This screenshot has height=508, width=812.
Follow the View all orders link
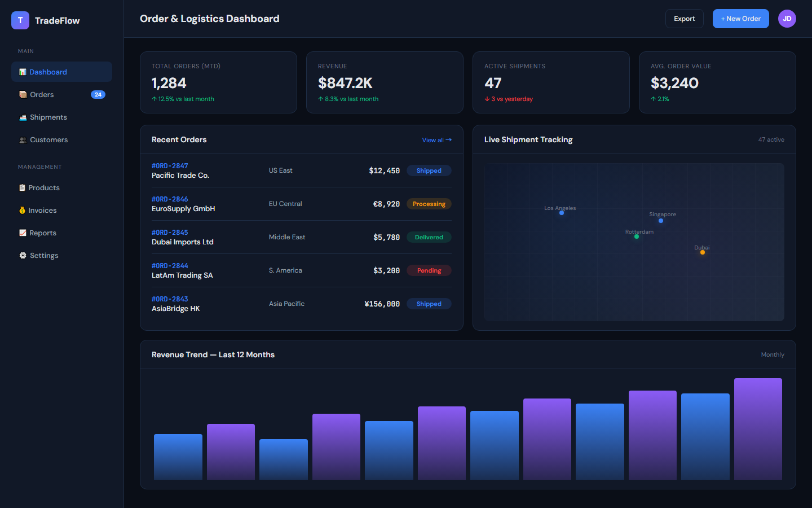436,140
